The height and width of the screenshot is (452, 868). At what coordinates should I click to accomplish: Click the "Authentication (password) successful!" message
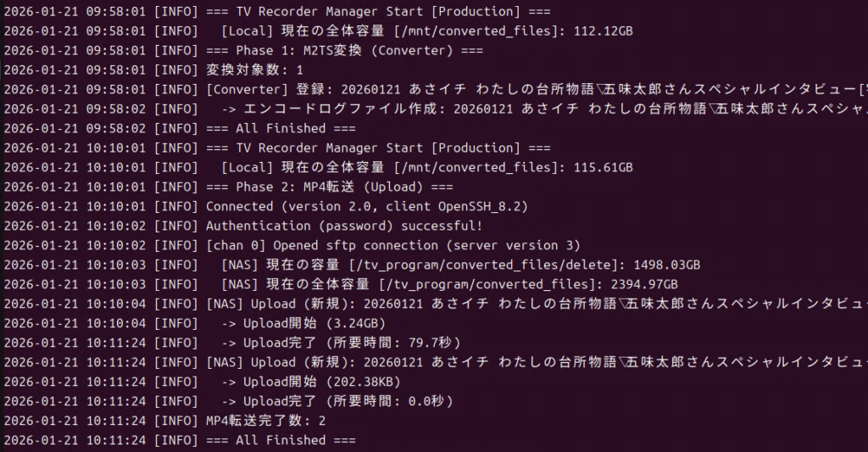[x=344, y=226]
